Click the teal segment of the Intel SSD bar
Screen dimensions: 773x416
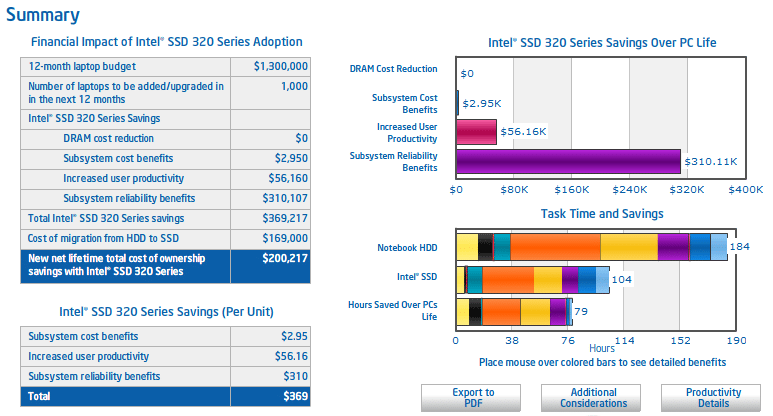[475, 280]
